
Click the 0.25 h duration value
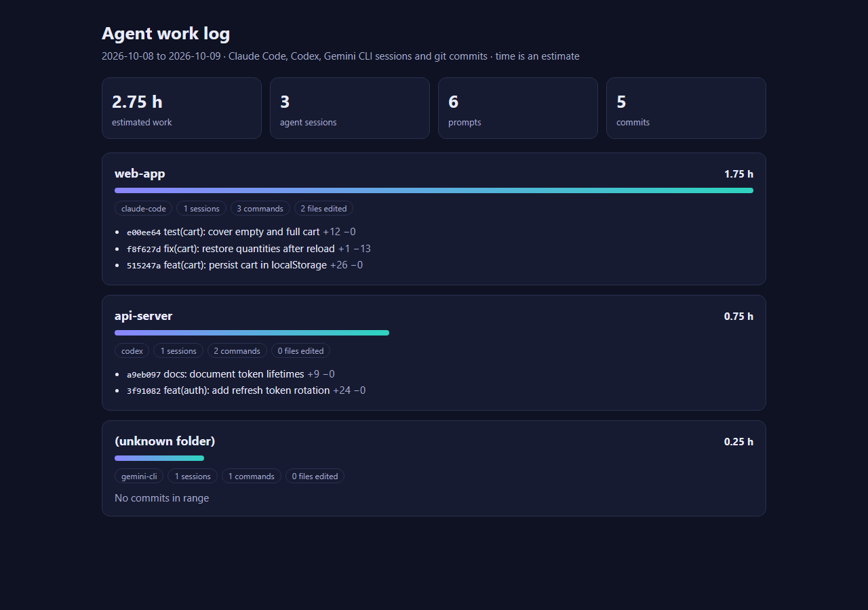point(738,442)
